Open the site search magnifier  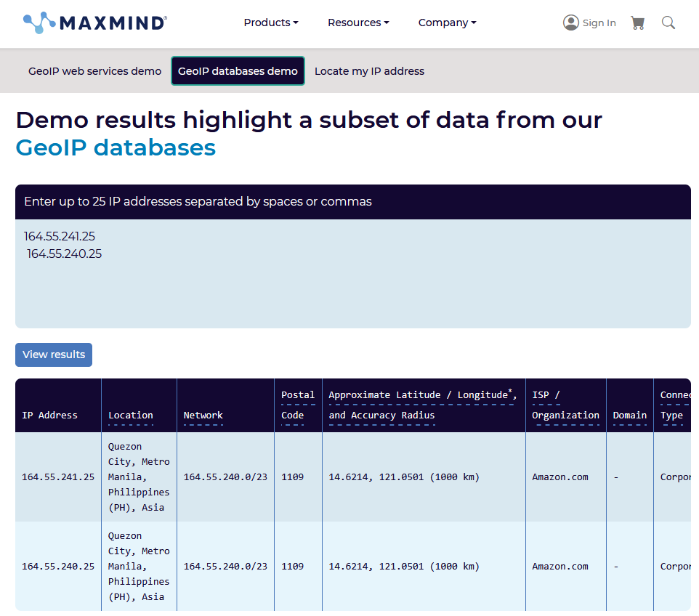click(668, 23)
